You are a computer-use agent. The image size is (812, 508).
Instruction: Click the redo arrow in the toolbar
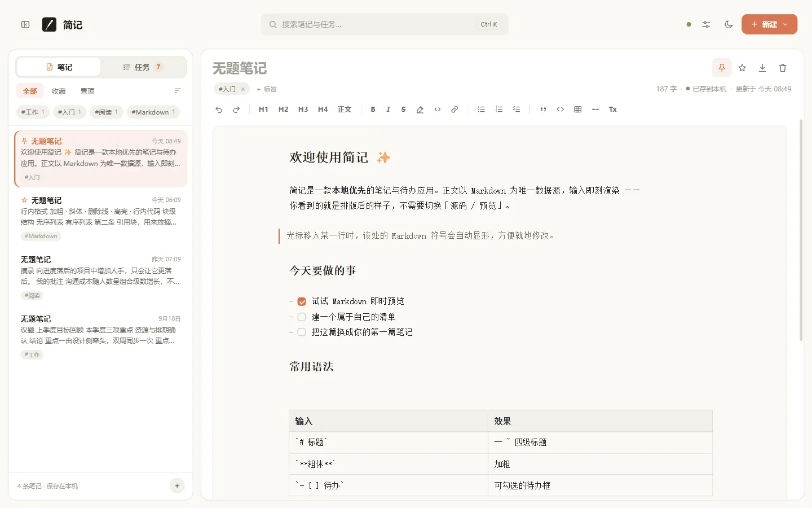click(x=237, y=110)
